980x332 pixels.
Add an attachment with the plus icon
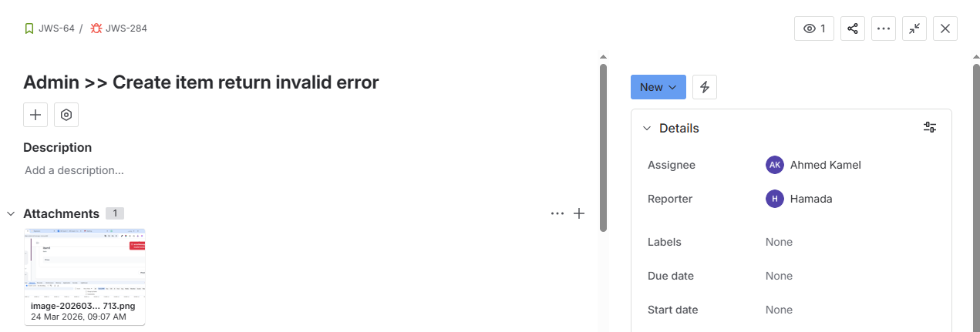[x=579, y=213]
